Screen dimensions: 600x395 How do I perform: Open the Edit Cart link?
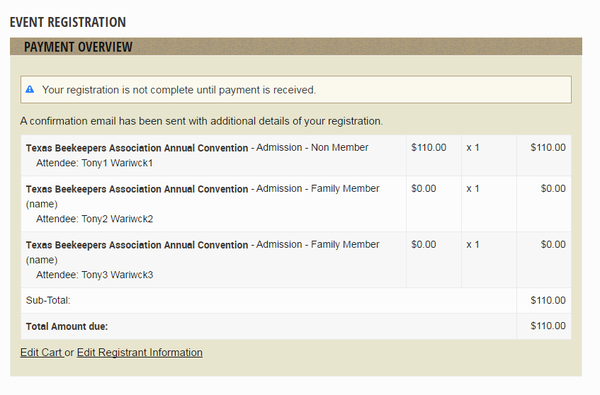coord(41,353)
